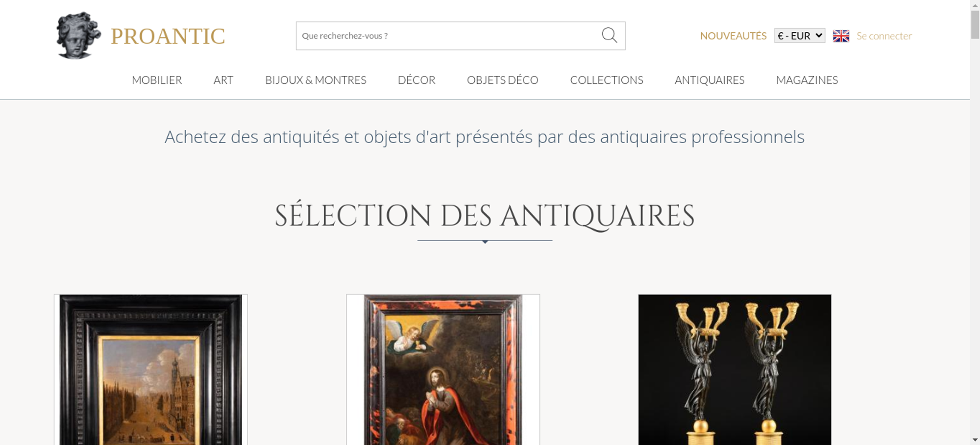Switch language via the UK flag icon
Screen dimensions: 980x445
(841, 36)
